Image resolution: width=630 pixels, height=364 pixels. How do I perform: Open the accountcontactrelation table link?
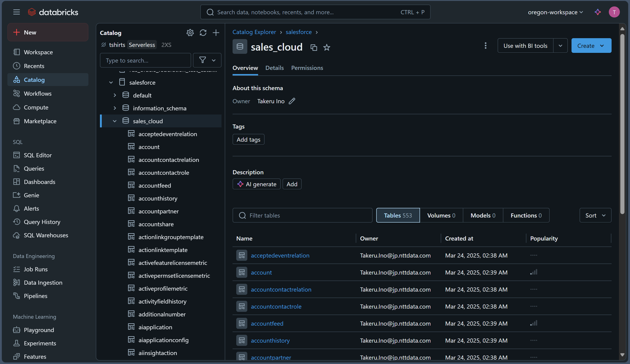tap(281, 289)
